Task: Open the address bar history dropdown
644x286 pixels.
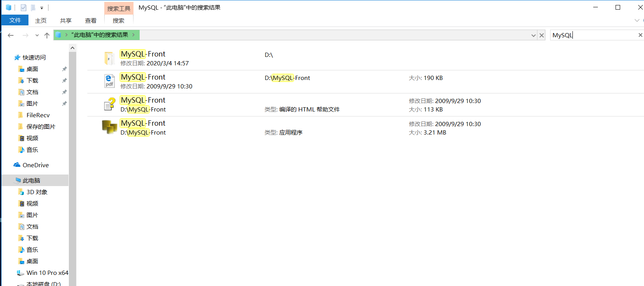Action: coord(534,35)
